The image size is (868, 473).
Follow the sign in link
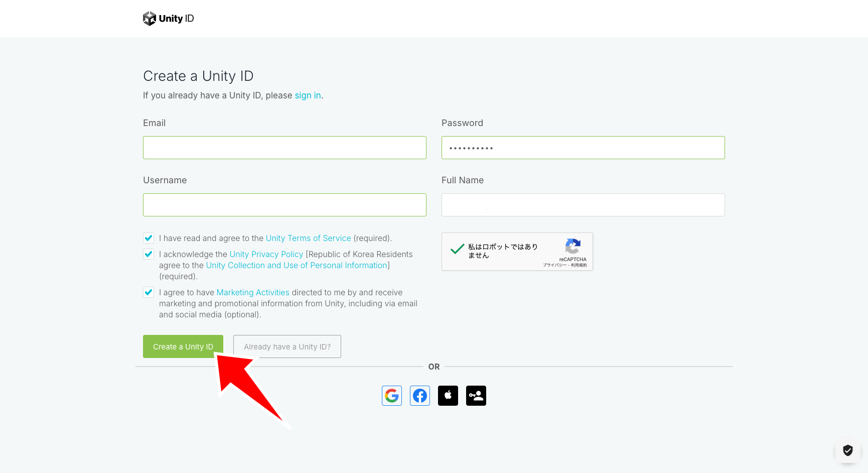point(308,95)
